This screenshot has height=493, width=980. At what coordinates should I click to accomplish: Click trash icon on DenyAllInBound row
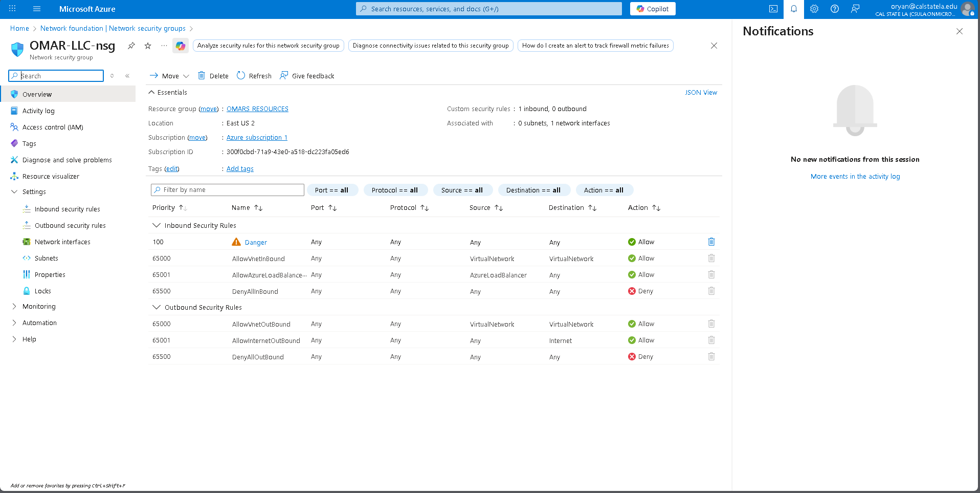[x=711, y=291]
